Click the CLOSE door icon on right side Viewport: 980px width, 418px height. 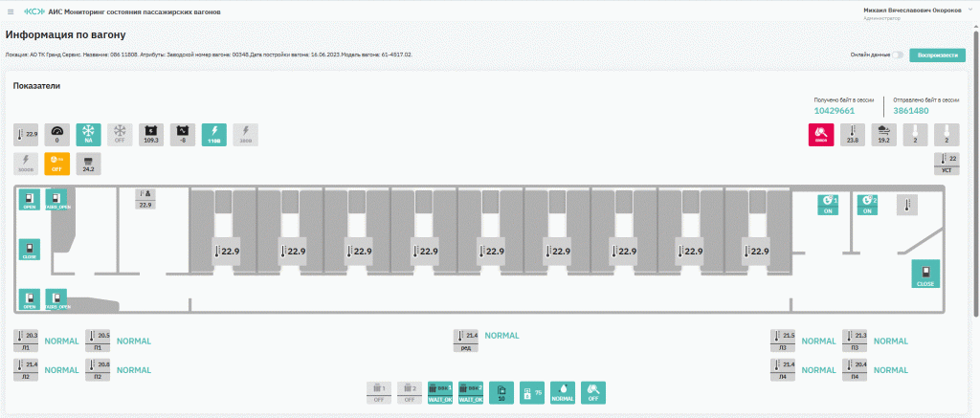point(924,274)
